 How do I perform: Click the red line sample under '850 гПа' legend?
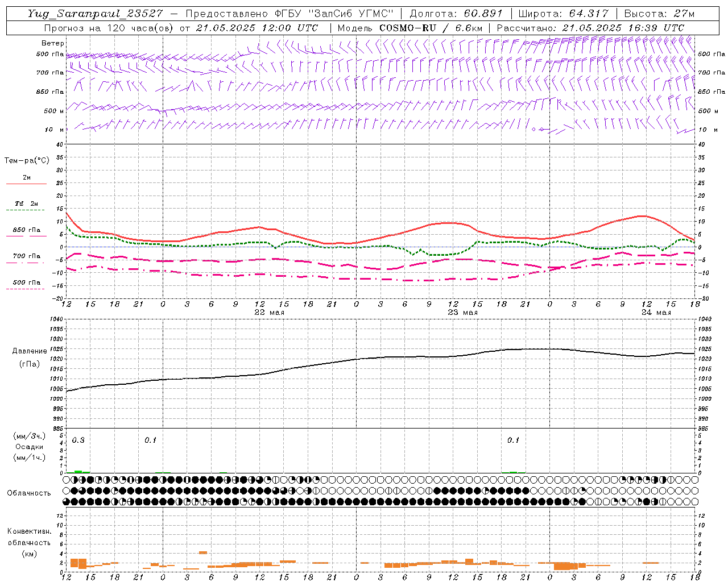tap(25, 236)
